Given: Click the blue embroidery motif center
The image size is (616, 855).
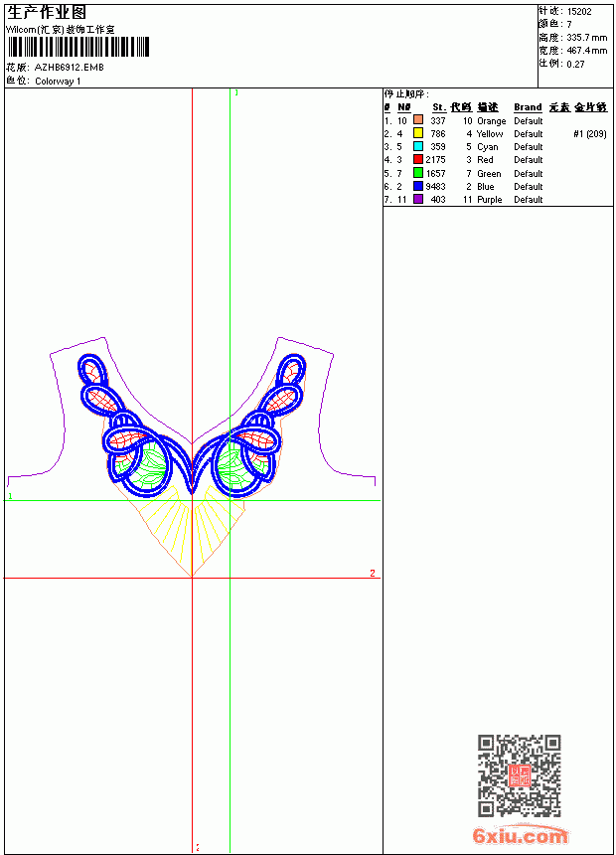Looking at the screenshot, I should [192, 427].
